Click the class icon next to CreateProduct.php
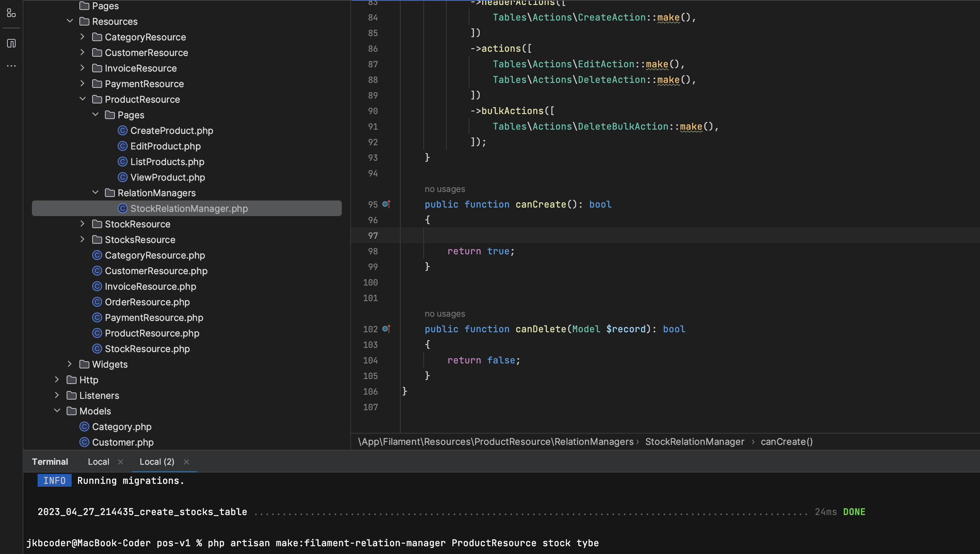The width and height of the screenshot is (980, 554). tap(123, 130)
